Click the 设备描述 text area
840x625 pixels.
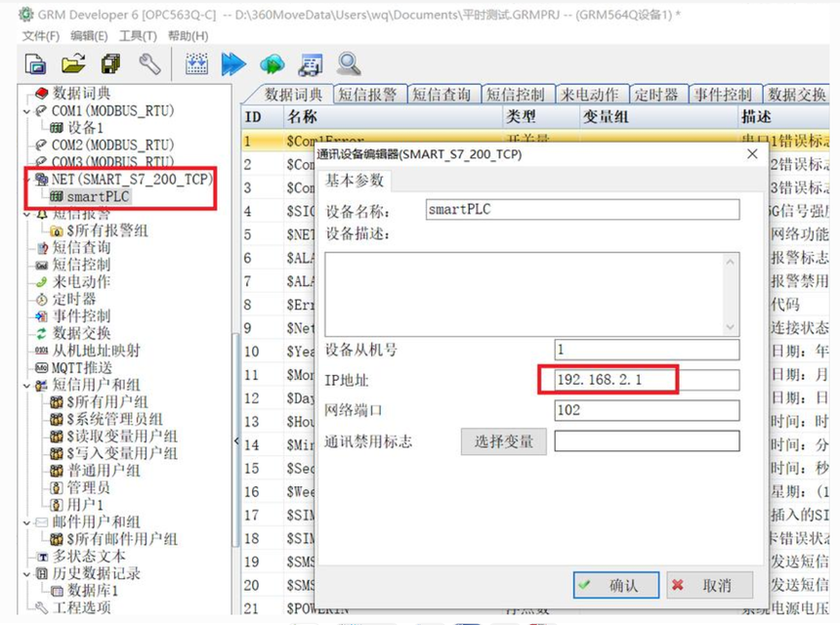[x=532, y=294]
